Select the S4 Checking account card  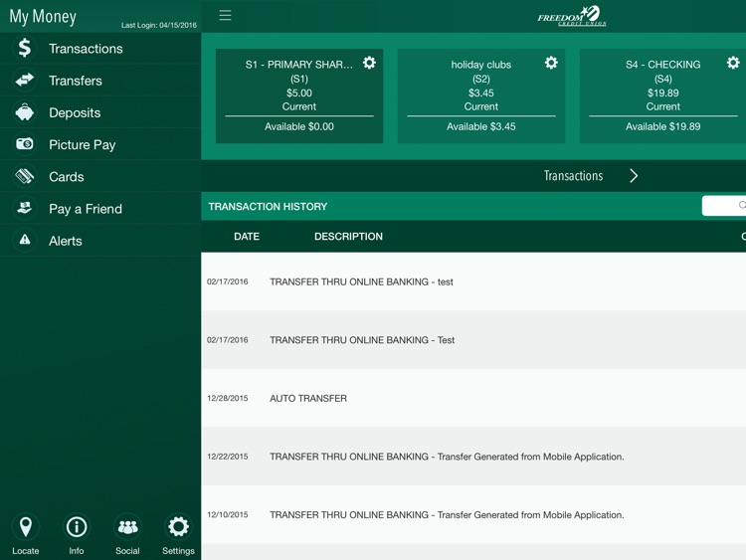coord(662,95)
